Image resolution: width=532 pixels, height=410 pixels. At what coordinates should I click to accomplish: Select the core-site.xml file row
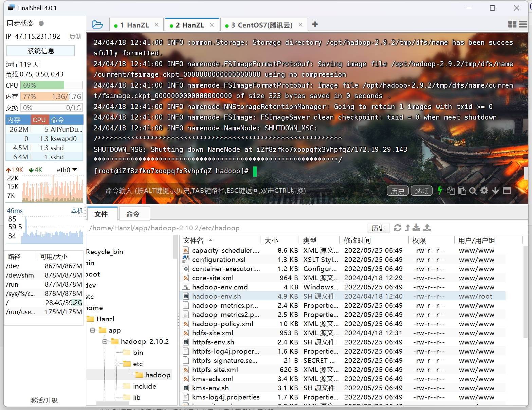342,278
